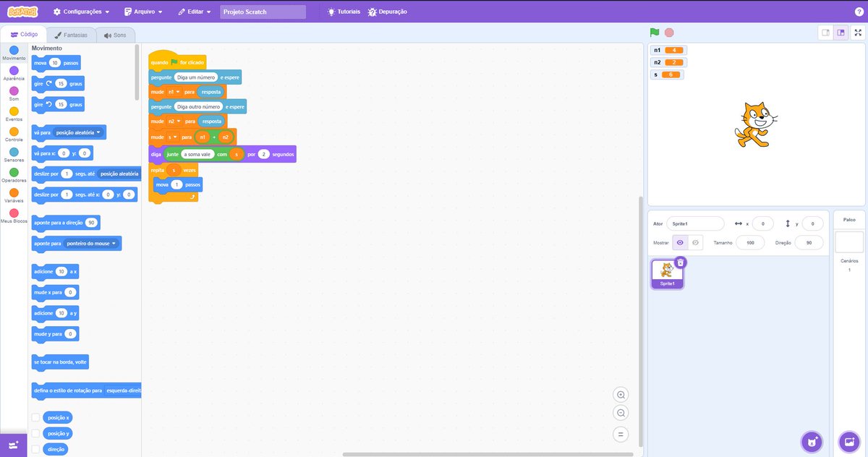Open 'posição aleatória' dropdown in 'vá para' block
The image size is (868, 457).
tap(78, 132)
